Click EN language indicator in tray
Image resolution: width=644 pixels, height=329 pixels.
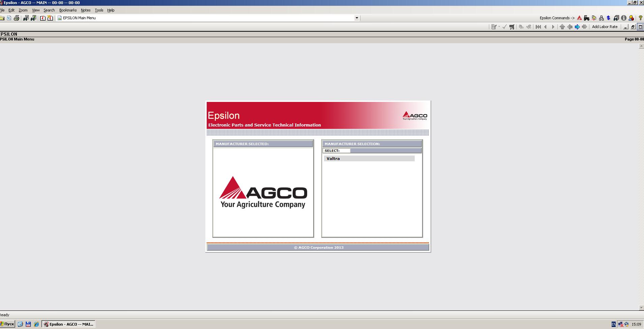click(613, 324)
